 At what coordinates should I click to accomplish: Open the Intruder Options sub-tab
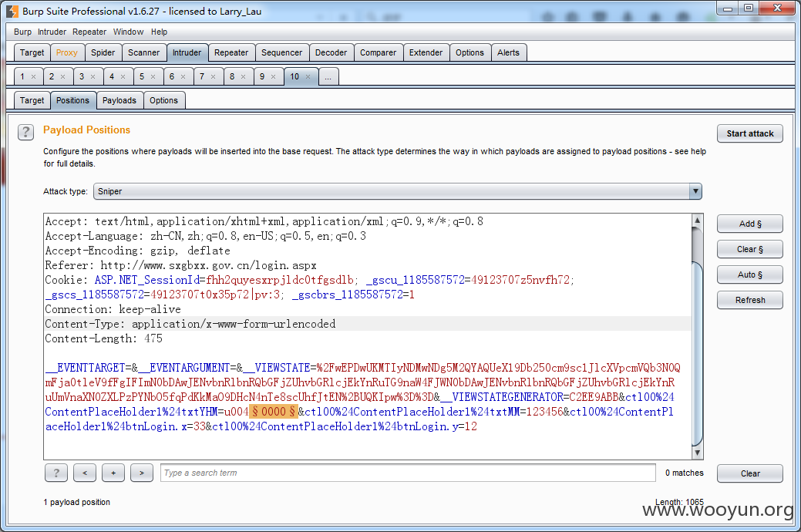pyautogui.click(x=163, y=101)
